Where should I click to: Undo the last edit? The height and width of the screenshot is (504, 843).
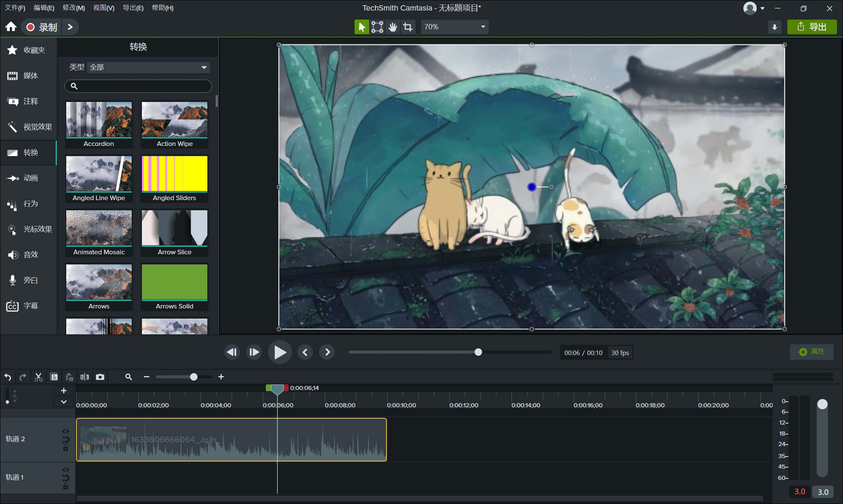8,377
